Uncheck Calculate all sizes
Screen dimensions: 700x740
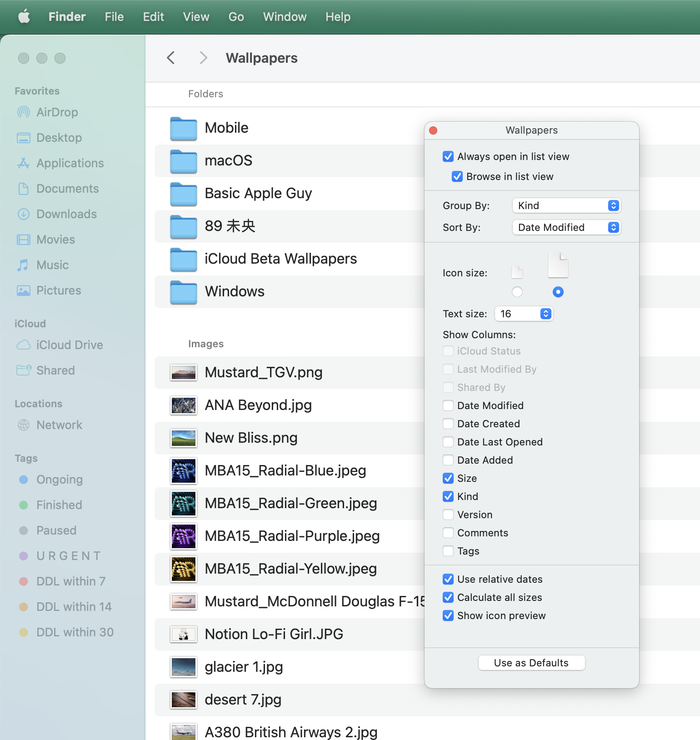(448, 597)
